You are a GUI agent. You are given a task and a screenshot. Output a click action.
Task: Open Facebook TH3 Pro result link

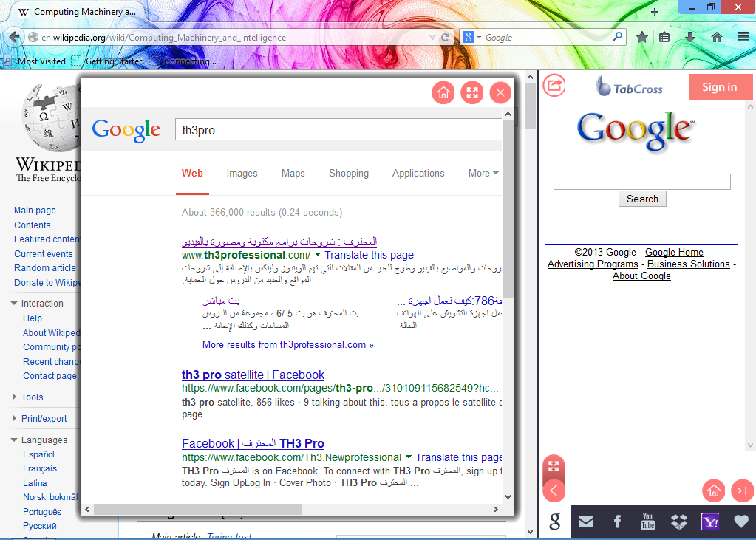253,443
